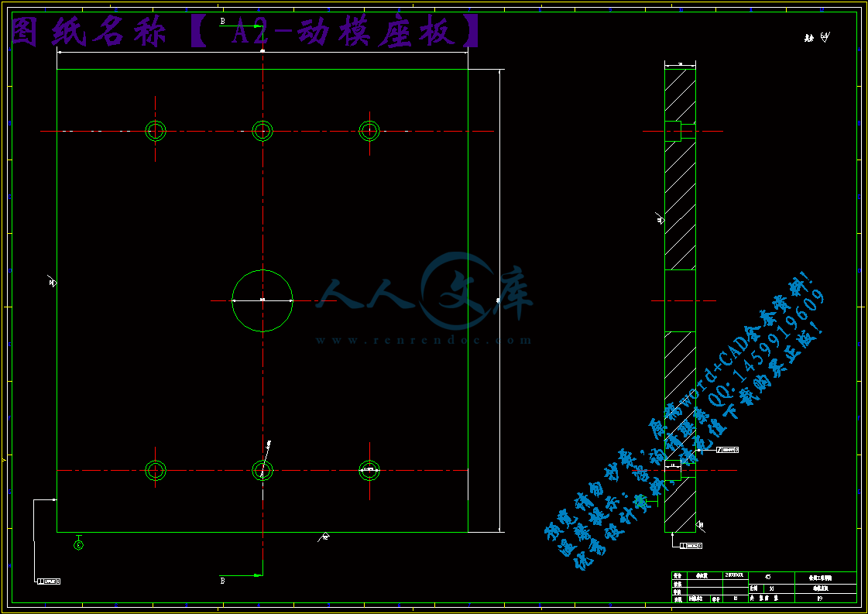Click the top-right counterbored hole
The image size is (868, 614).
coord(369,131)
